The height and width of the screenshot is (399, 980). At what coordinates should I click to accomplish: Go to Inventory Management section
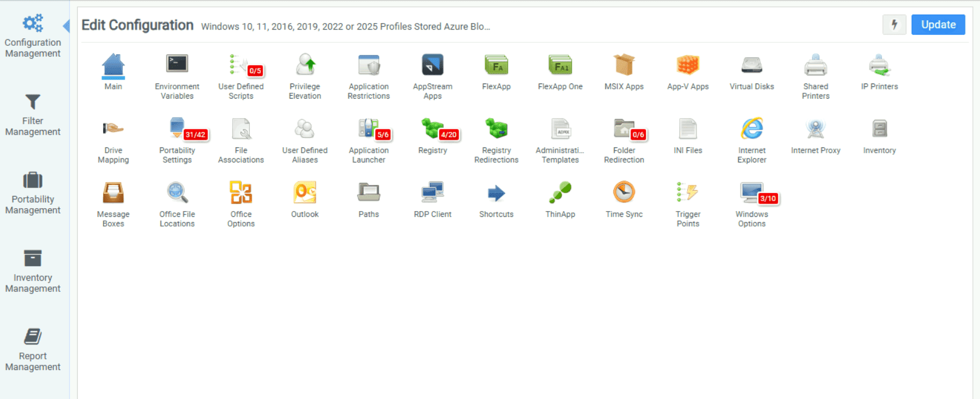[x=32, y=271]
